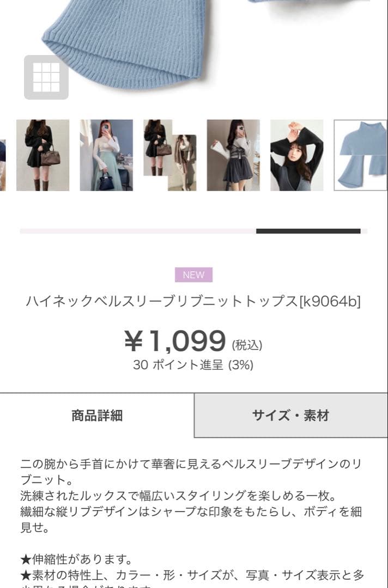This screenshot has width=388, height=588.
Task: Click the product description paragraph
Action: 191,496
